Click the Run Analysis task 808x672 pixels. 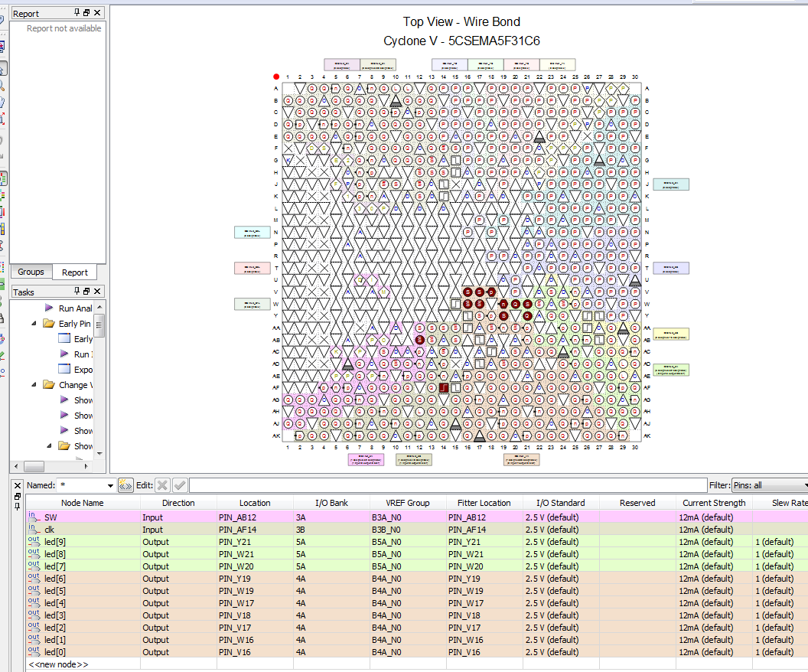(x=75, y=308)
